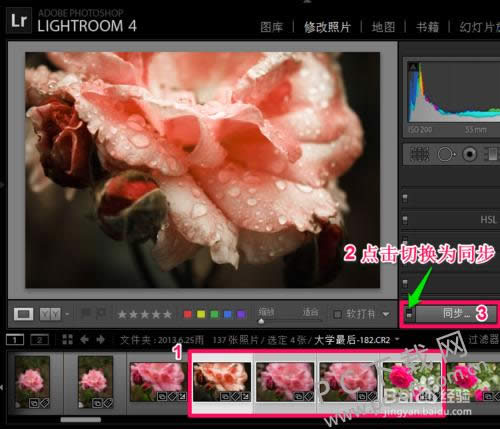Screen dimensions: 500x429
Task: Select the red eye correction tool
Action: [470, 154]
